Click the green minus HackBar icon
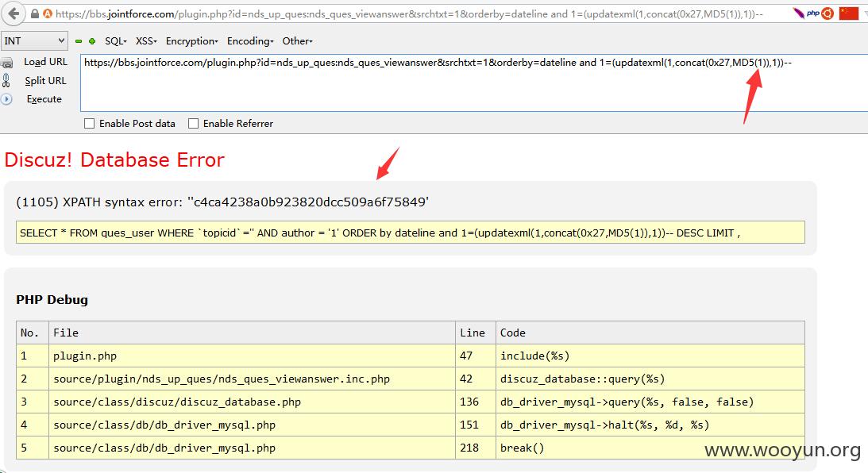The width and height of the screenshot is (868, 473). tap(79, 41)
